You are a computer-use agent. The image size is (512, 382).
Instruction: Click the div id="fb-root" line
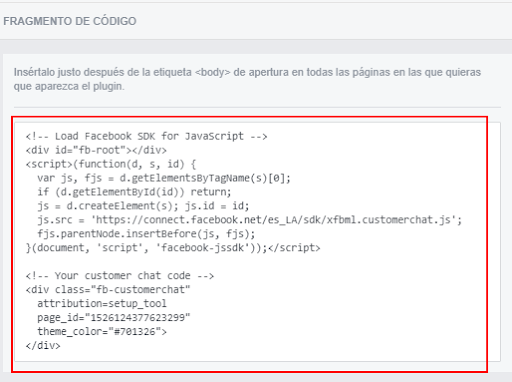coord(96,150)
